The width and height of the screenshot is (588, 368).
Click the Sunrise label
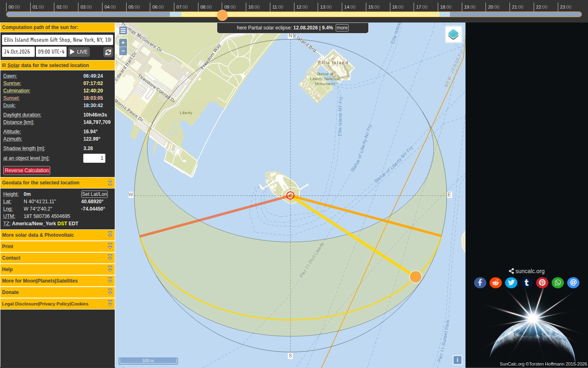pyautogui.click(x=12, y=83)
